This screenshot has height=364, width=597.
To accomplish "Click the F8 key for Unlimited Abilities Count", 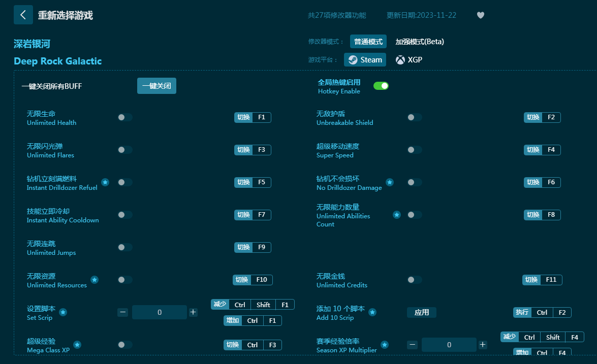I will tap(551, 215).
